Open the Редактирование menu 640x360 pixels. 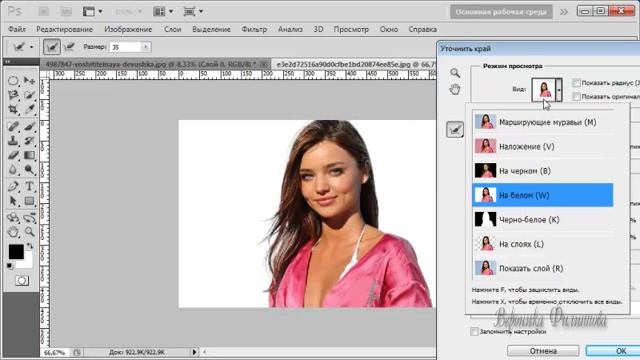pyautogui.click(x=64, y=29)
